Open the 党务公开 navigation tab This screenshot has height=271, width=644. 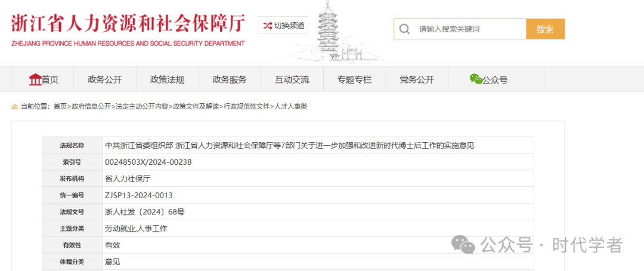(417, 79)
